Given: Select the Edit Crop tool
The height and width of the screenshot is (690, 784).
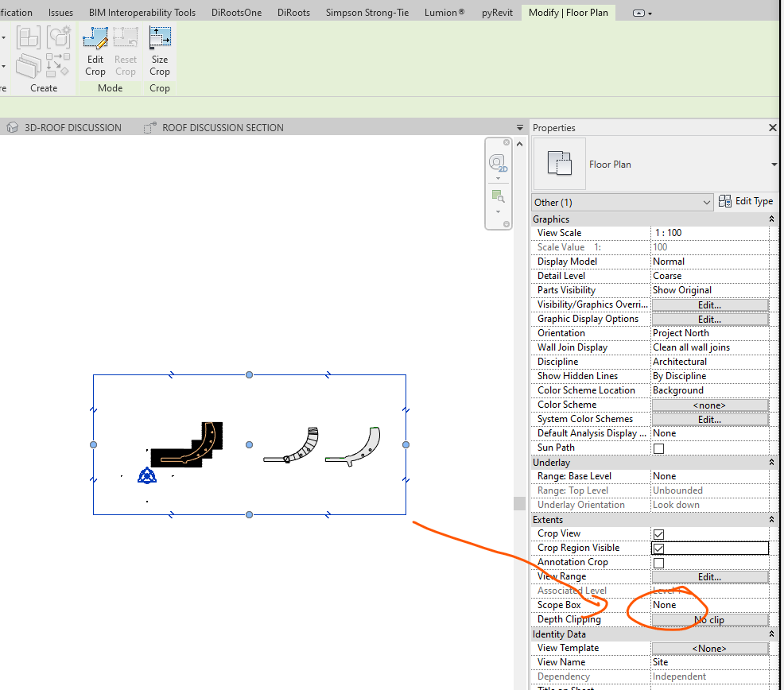Looking at the screenshot, I should pos(95,52).
